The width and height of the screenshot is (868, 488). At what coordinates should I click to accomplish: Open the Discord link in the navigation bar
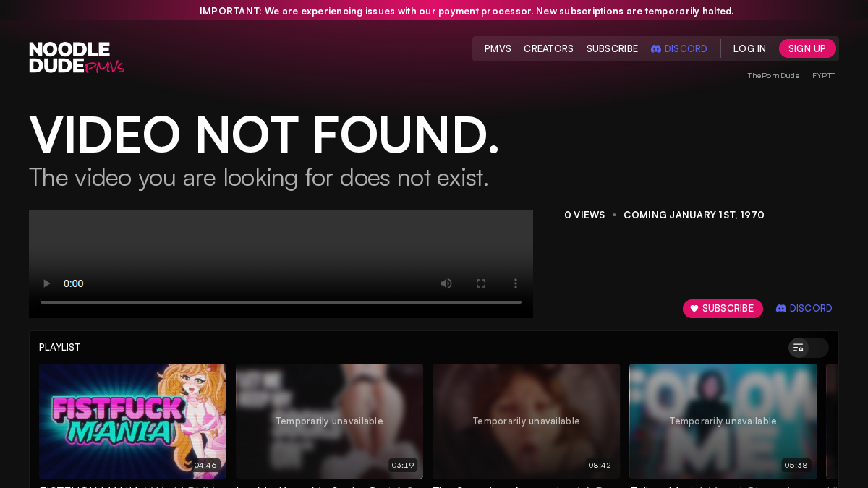678,48
